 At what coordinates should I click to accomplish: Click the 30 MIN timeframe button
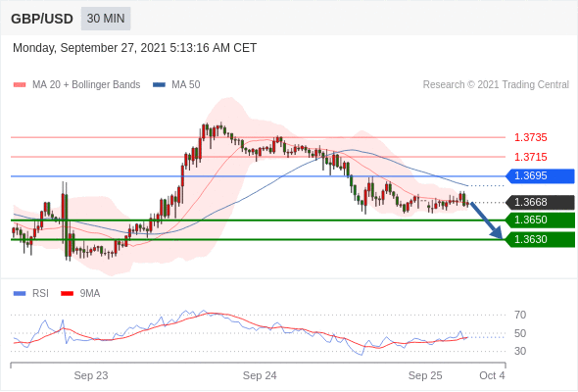(106, 19)
